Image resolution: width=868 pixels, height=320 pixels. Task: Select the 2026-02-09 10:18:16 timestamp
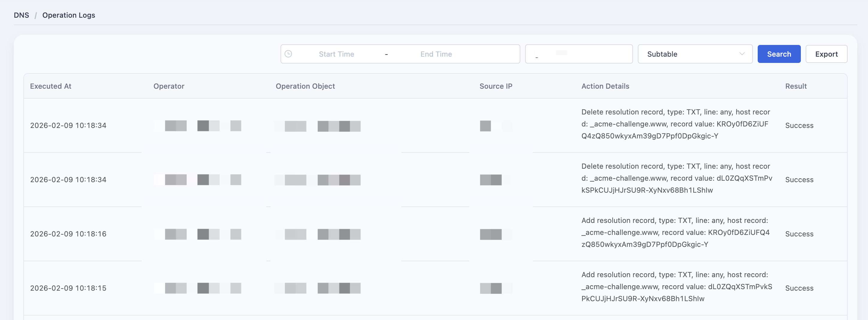click(x=68, y=234)
